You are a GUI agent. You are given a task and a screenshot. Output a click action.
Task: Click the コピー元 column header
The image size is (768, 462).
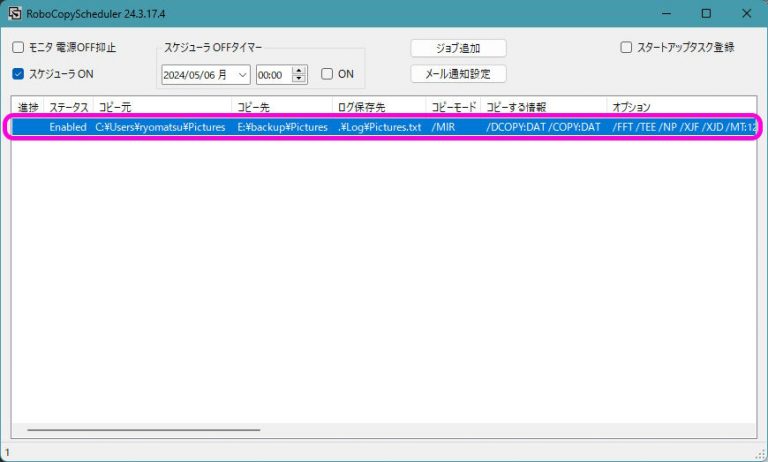pos(162,107)
